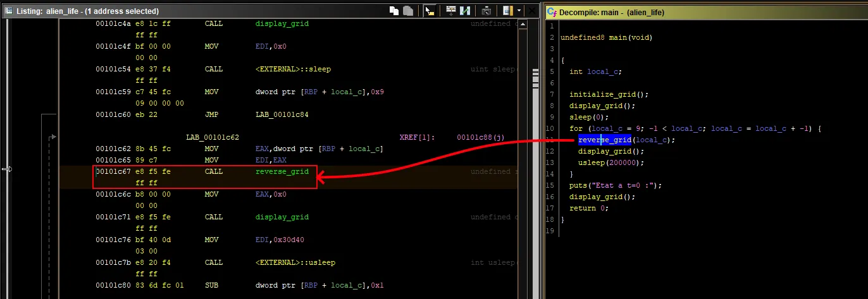This screenshot has height=299, width=868.
Task: Click the Listing window icon in the title
Action: tap(9, 11)
